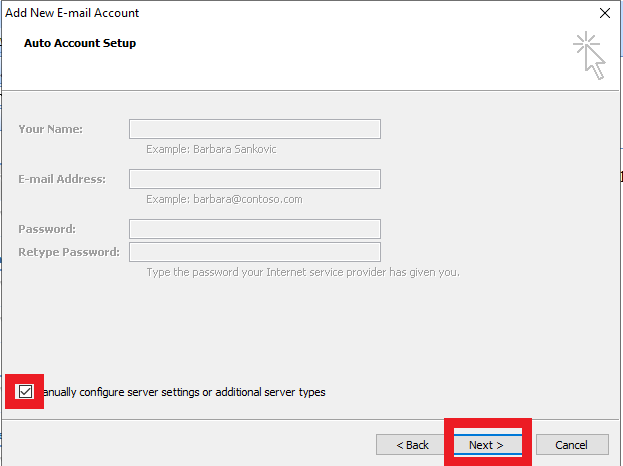Viewport: 623px width, 466px height.
Task: Click the 'Example: Barbara Sankovic' hint text
Action: tap(211, 149)
